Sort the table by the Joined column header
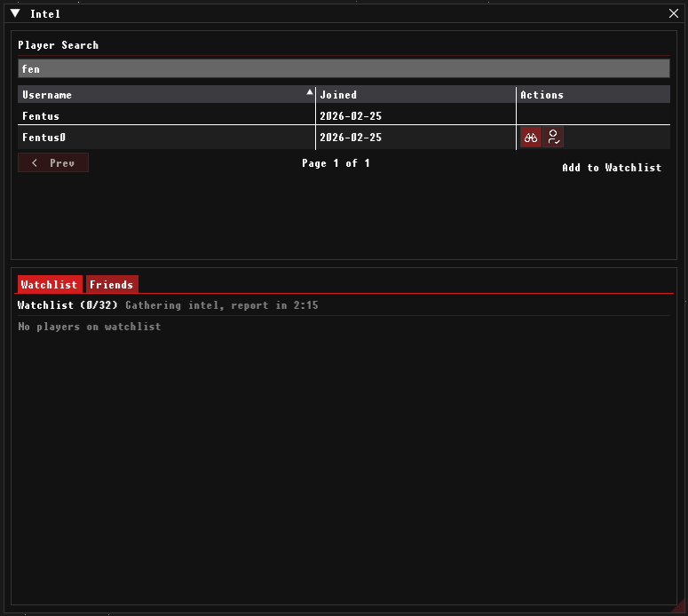Viewport: 688px width, 616px height. [x=415, y=95]
